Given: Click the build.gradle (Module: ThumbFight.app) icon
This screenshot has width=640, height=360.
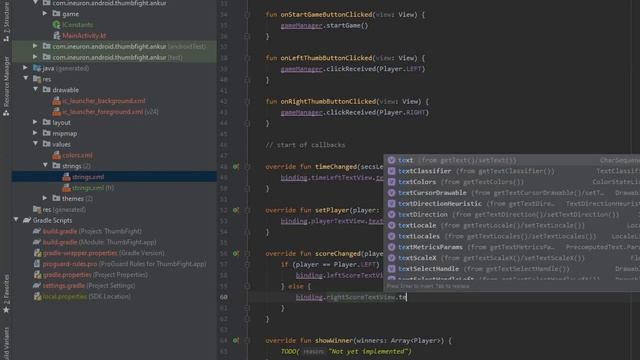Looking at the screenshot, I should [x=37, y=242].
